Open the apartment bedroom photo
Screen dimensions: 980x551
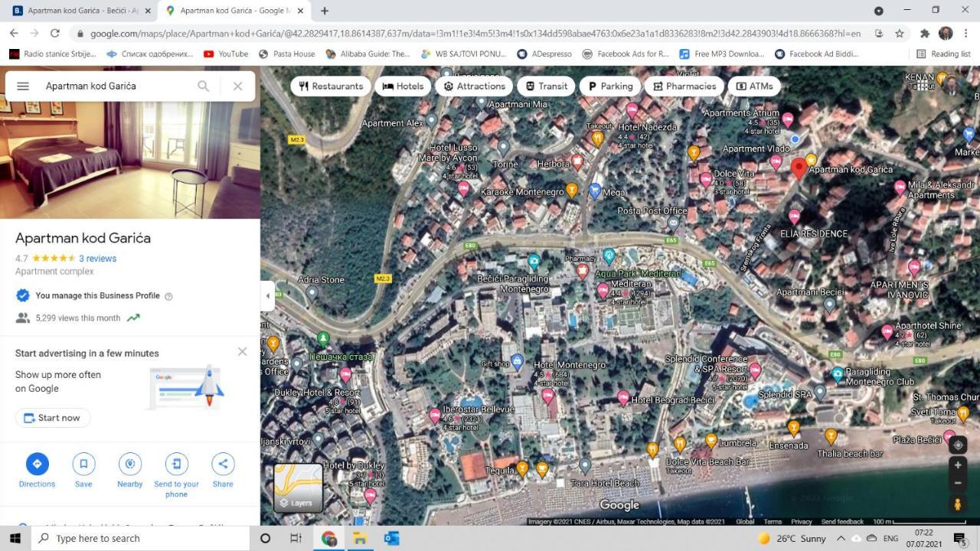pos(130,142)
